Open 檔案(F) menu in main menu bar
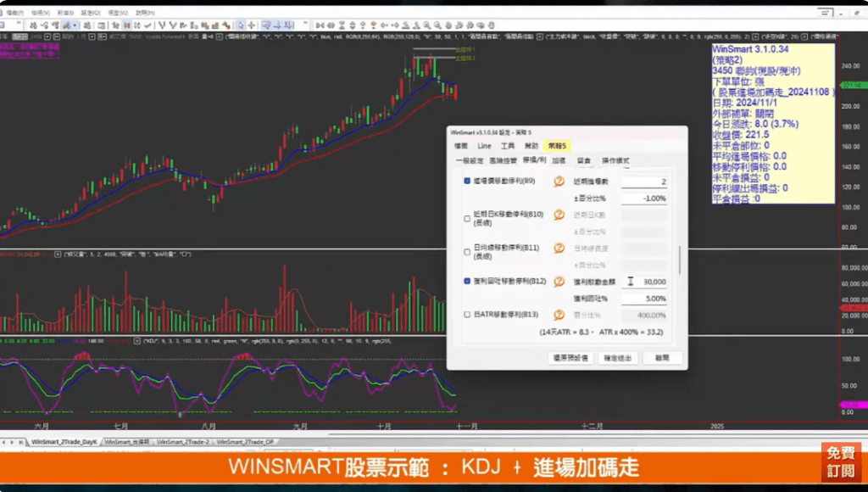This screenshot has height=492, width=868. point(15,13)
